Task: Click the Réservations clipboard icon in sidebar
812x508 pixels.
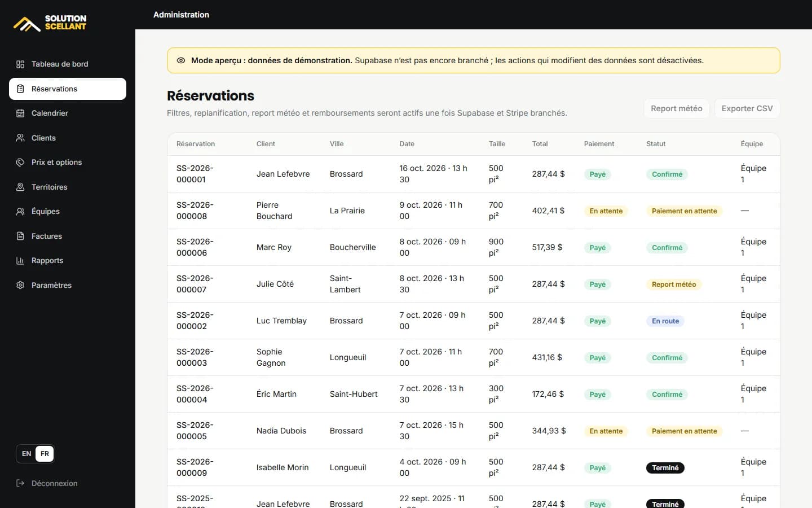Action: pos(20,89)
